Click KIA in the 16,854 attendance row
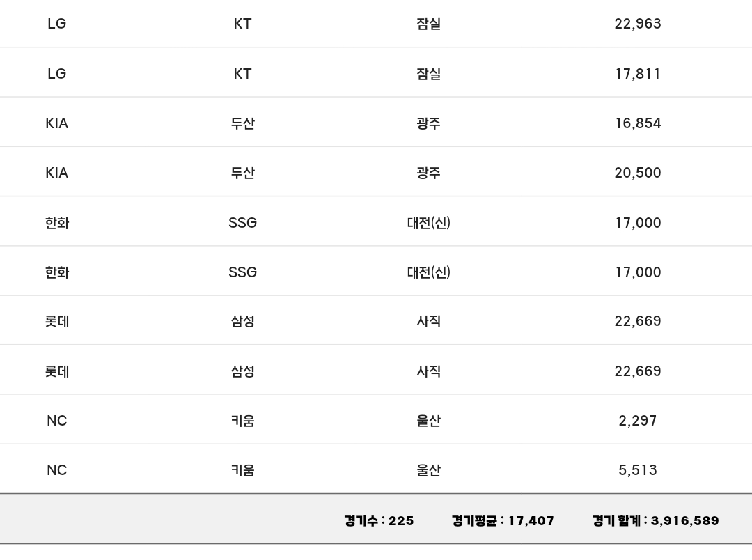The height and width of the screenshot is (560, 752). pyautogui.click(x=57, y=123)
